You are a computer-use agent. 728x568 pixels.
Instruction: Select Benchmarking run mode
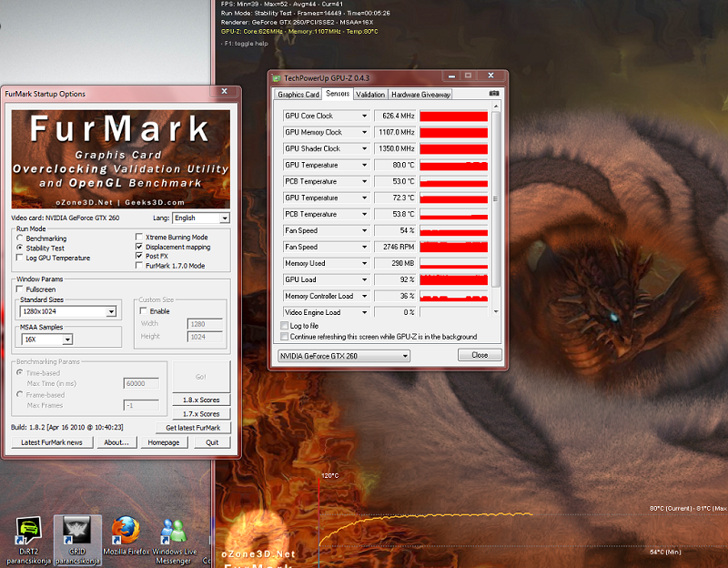[20, 238]
